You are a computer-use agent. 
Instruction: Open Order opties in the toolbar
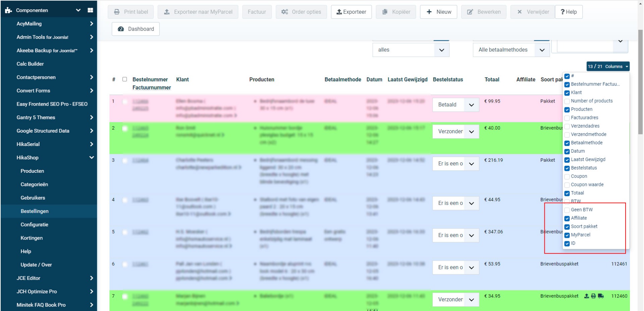tap(301, 12)
